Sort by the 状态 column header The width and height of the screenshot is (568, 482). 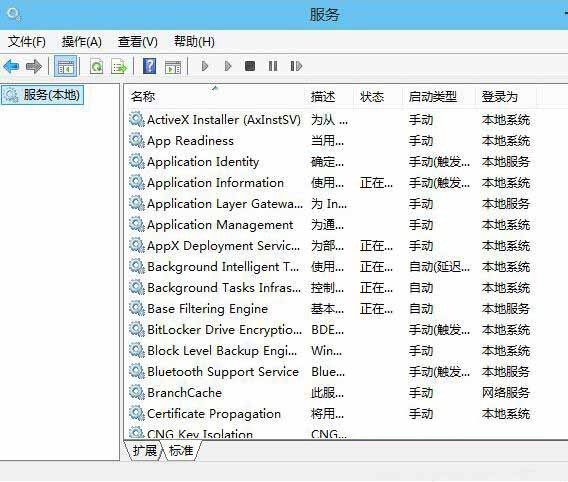372,97
